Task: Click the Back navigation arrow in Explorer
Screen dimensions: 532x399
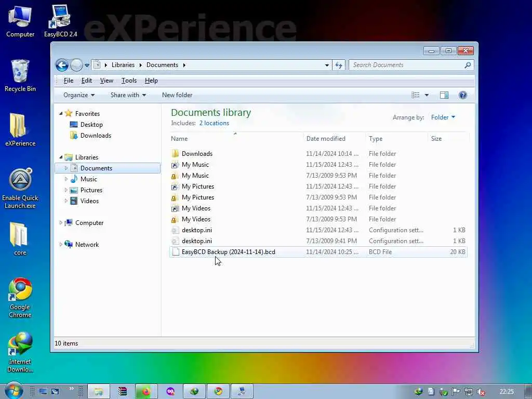Action: [x=62, y=65]
